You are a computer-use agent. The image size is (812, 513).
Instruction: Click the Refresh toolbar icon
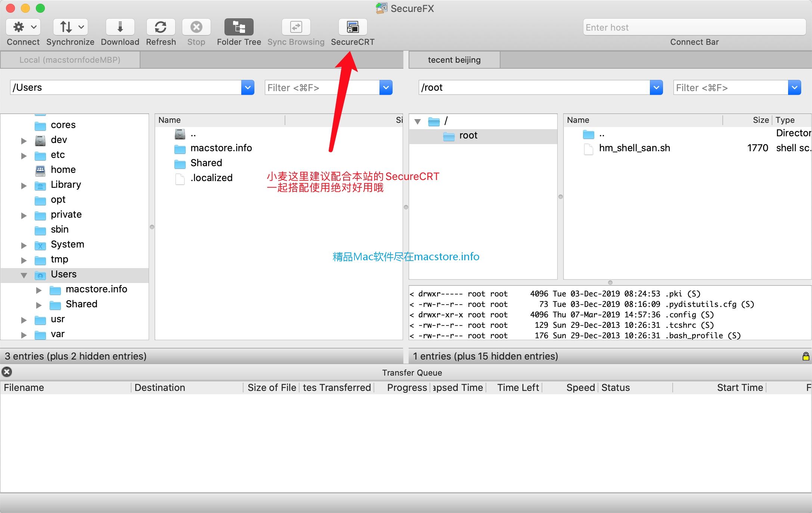click(161, 27)
